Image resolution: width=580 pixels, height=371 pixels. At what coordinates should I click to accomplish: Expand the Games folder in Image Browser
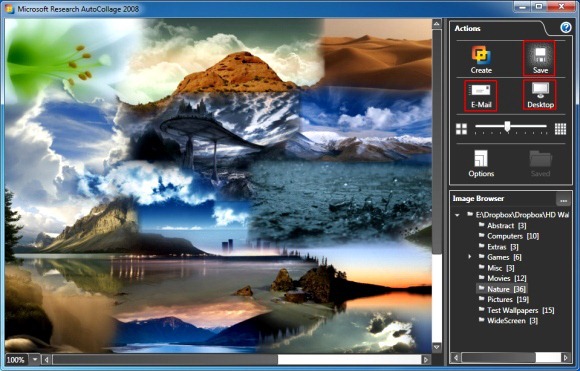click(470, 257)
